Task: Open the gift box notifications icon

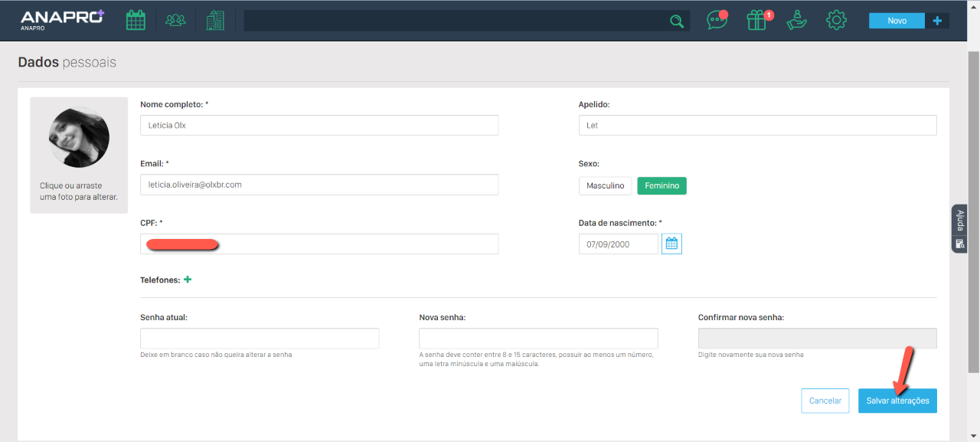Action: [x=756, y=21]
